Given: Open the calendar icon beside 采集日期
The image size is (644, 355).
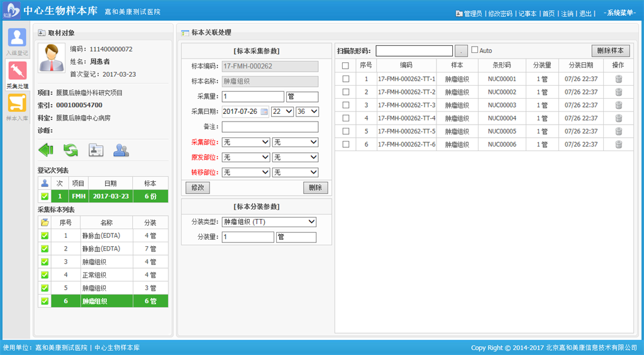Looking at the screenshot, I should (264, 111).
